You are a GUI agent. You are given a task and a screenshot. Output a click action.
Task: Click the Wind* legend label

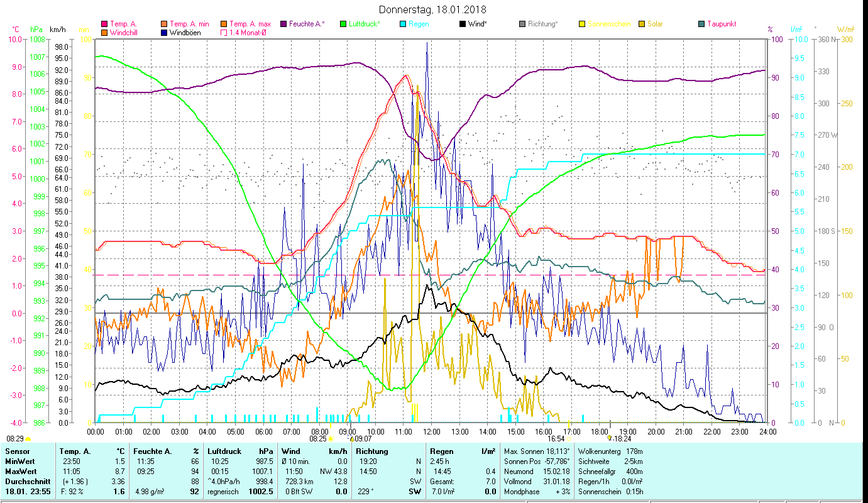(x=478, y=24)
